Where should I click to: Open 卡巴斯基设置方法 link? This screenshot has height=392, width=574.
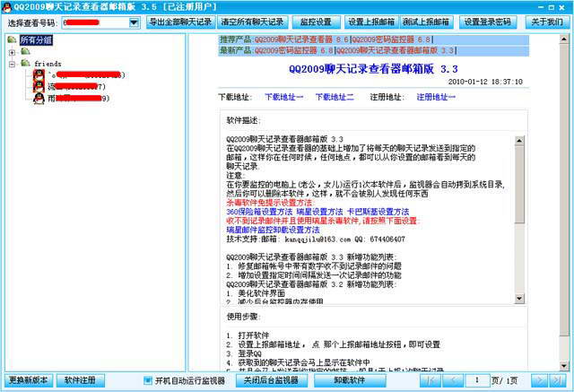coord(378,212)
